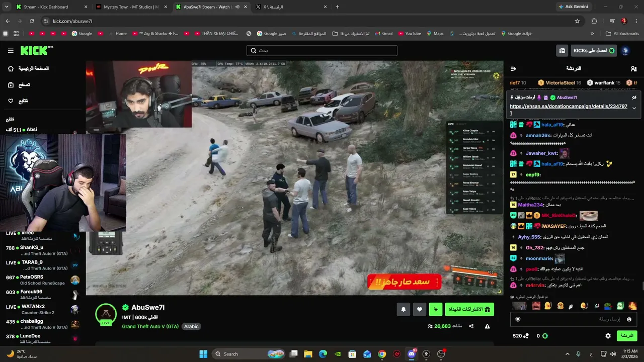The width and height of the screenshot is (644, 362).
Task: Open the browser extensions puzzle icon
Action: 594,21
